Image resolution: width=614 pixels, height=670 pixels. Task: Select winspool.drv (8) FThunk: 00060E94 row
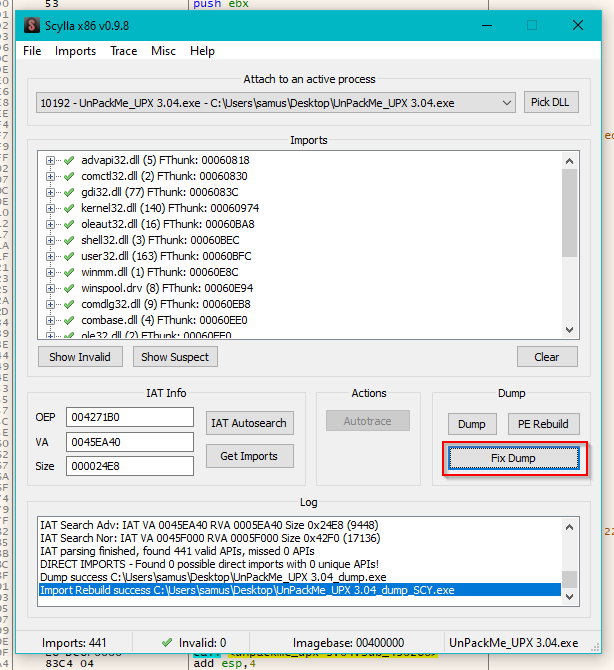click(x=167, y=288)
